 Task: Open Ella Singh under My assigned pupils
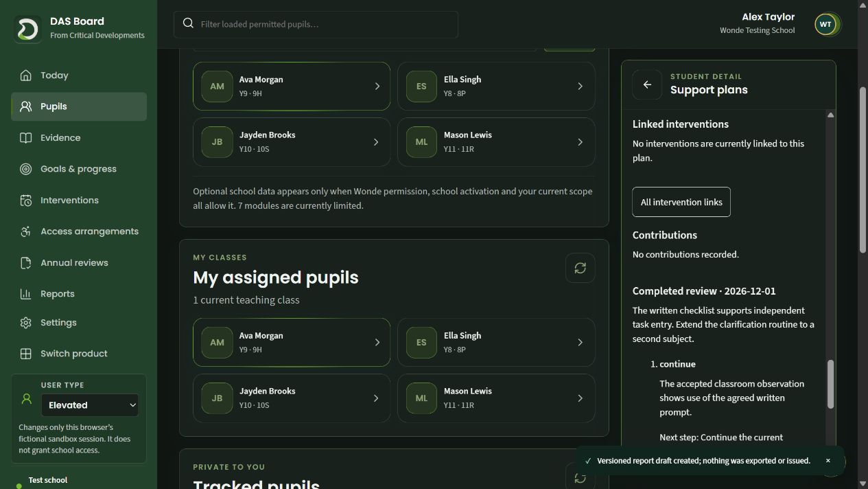pos(496,342)
